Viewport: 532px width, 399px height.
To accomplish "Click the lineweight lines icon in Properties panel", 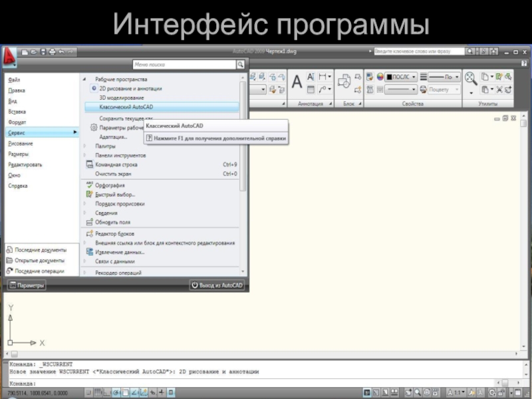I will [x=423, y=76].
